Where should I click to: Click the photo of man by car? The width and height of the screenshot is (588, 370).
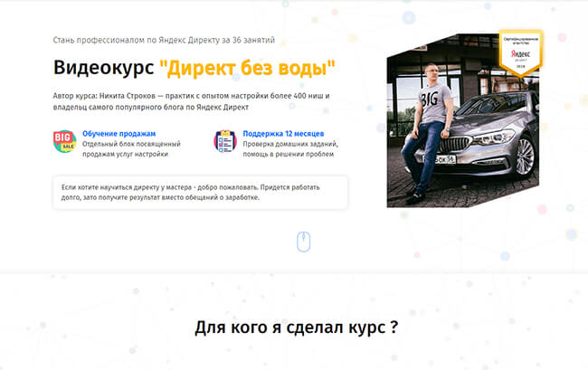pos(463,120)
